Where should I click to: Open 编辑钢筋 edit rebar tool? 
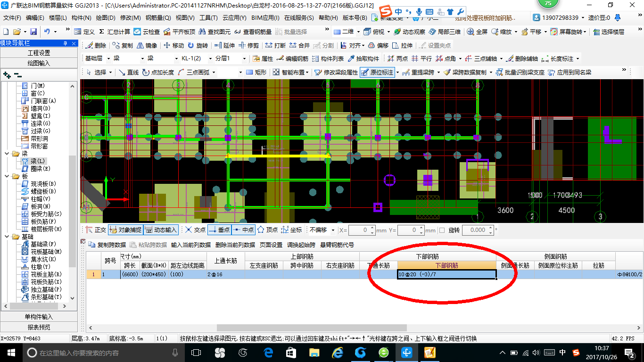[x=292, y=58]
